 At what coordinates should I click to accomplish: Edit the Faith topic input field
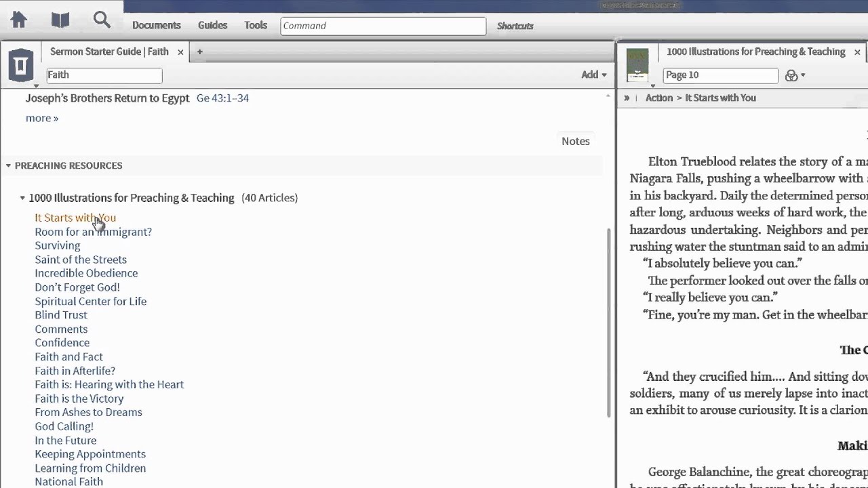tap(104, 75)
